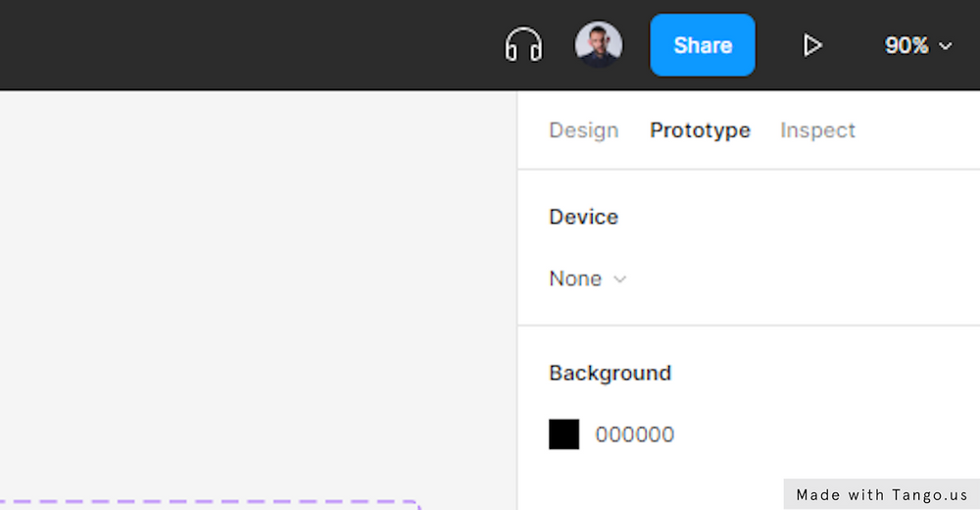Click the small chevron next to None
The image size is (980, 510).
[619, 280]
